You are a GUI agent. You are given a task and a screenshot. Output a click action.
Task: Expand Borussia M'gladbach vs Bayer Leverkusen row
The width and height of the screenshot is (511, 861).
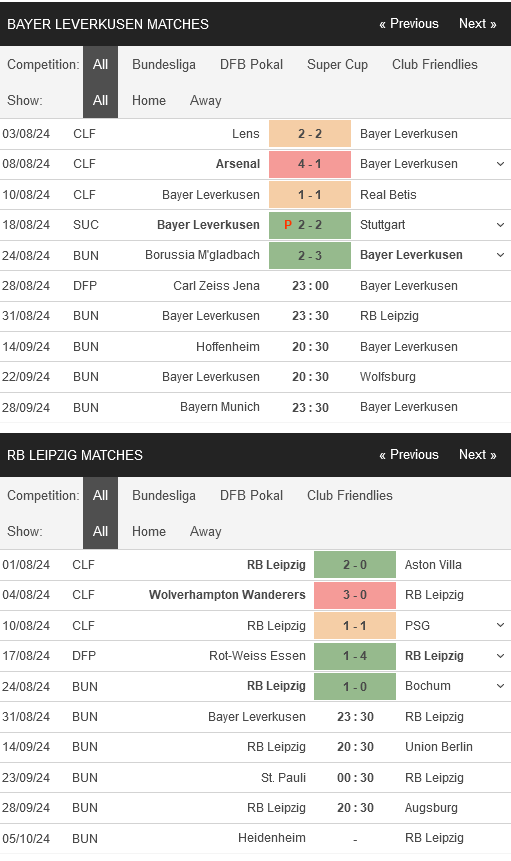(500, 255)
